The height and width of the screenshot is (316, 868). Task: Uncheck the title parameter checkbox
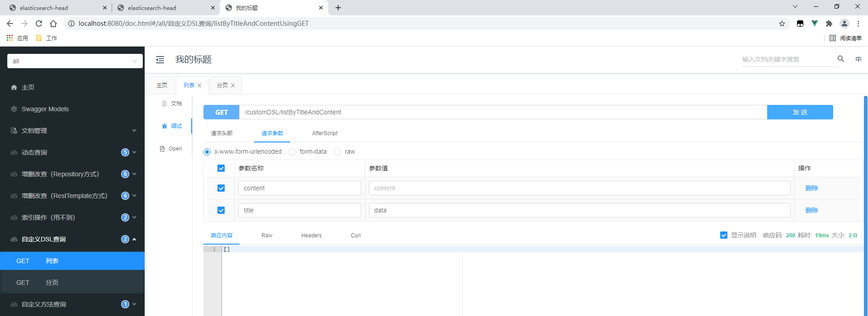click(221, 210)
